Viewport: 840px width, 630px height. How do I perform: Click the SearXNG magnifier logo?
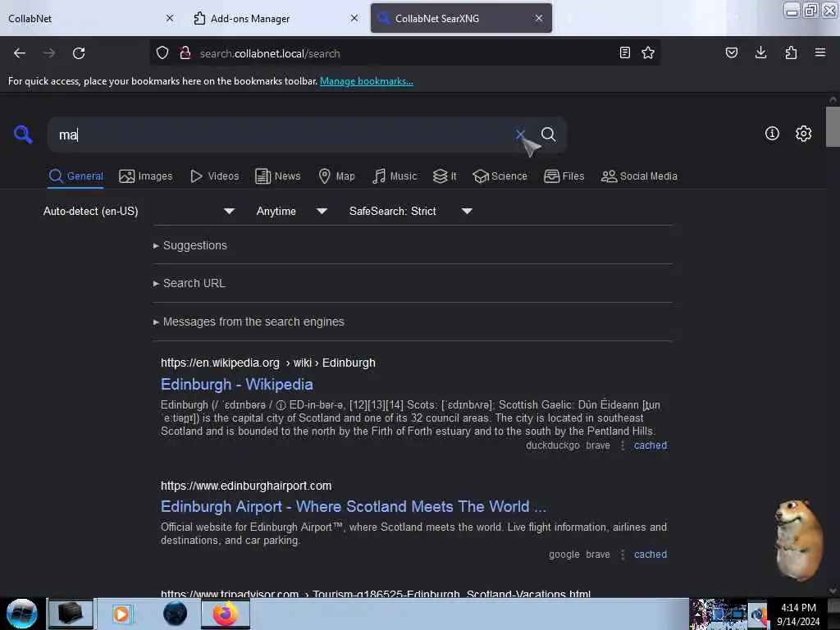pyautogui.click(x=23, y=134)
